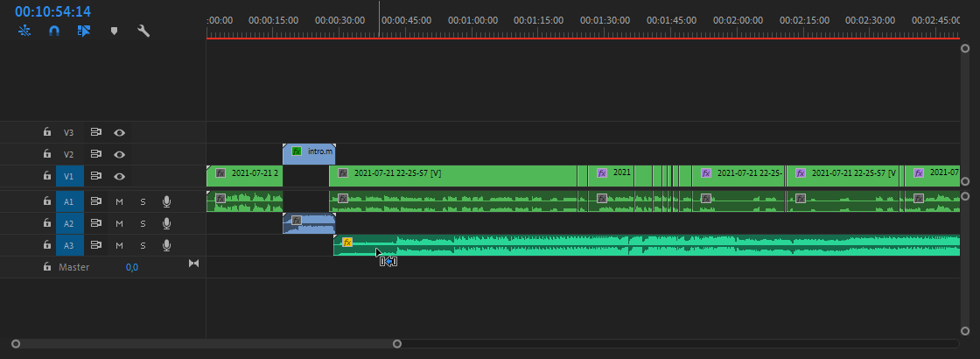The image size is (980, 359).
Task: Click the Master track expand arrows icon
Action: point(194,264)
